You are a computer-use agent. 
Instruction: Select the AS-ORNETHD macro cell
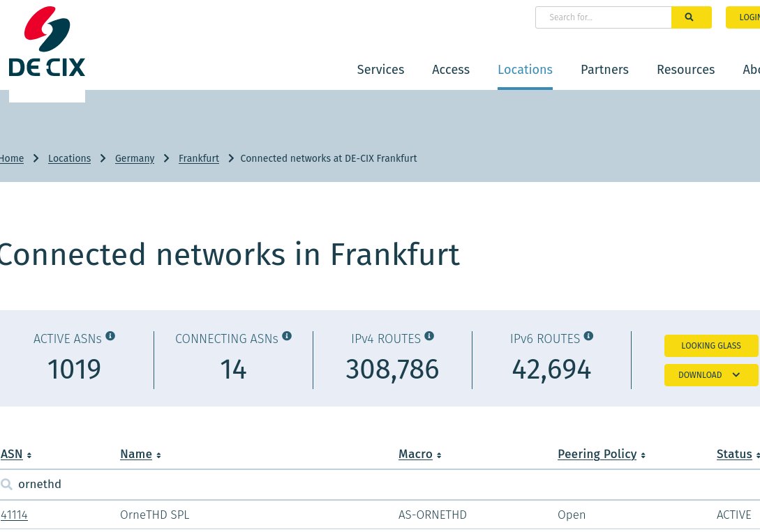pos(433,515)
